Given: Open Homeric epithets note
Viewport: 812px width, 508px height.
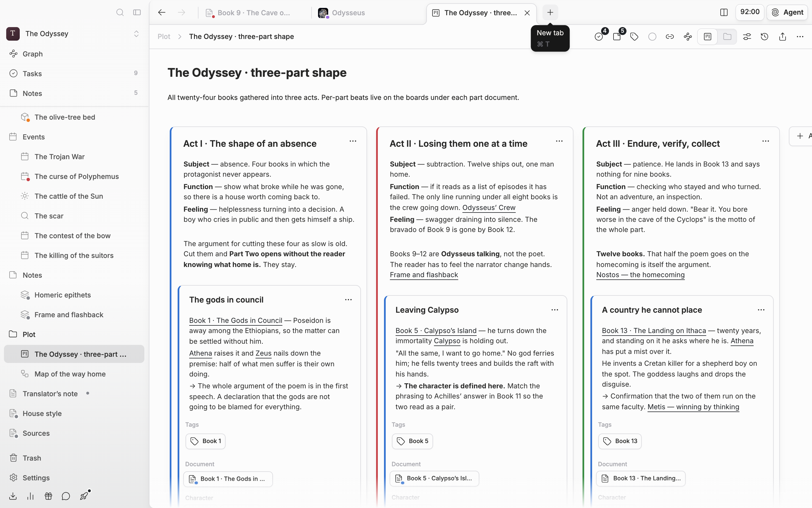Looking at the screenshot, I should point(74,295).
